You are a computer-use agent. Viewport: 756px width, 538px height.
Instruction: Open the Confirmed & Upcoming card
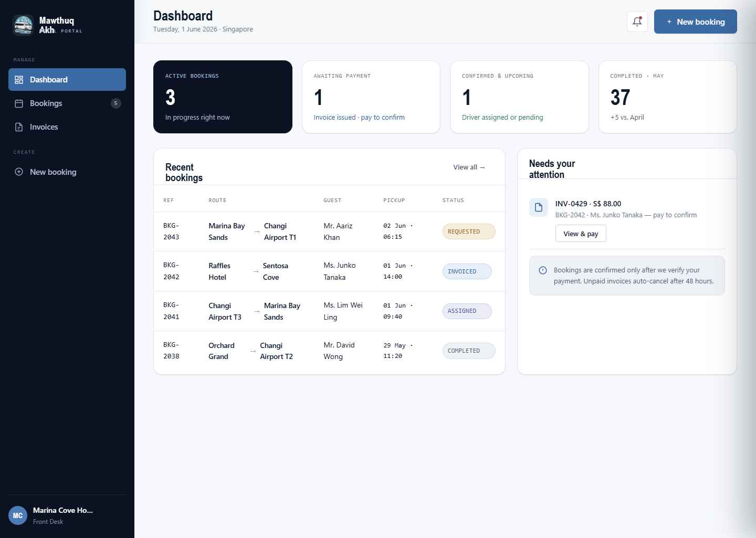(519, 97)
